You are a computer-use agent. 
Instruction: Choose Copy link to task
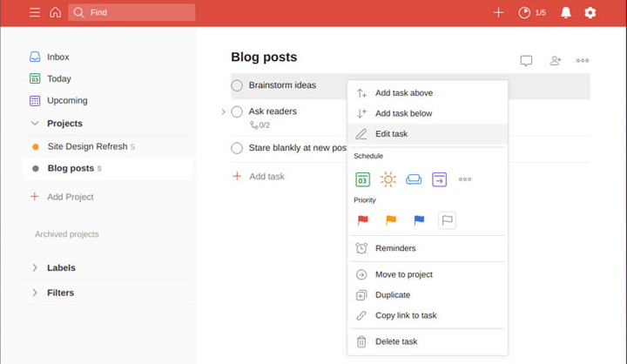[428, 315]
